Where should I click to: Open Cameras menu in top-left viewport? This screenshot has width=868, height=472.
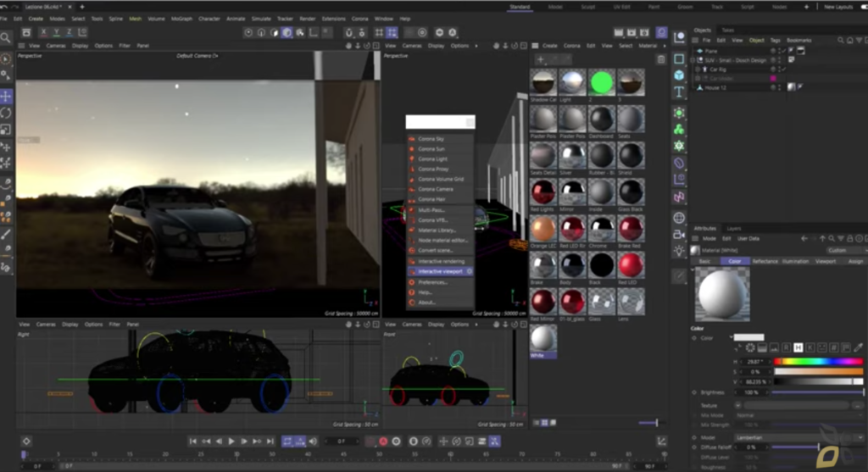(x=56, y=46)
